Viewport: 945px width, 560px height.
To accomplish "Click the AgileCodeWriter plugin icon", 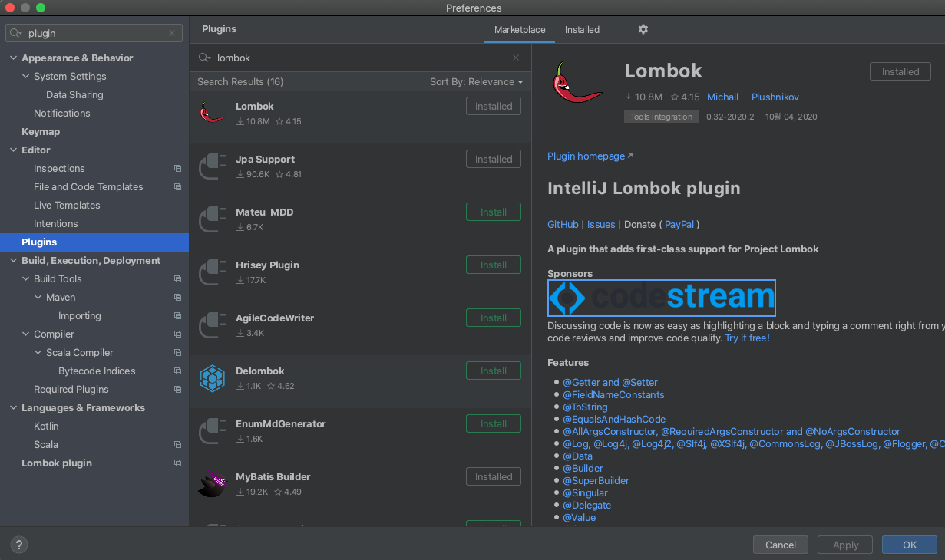I will [212, 324].
